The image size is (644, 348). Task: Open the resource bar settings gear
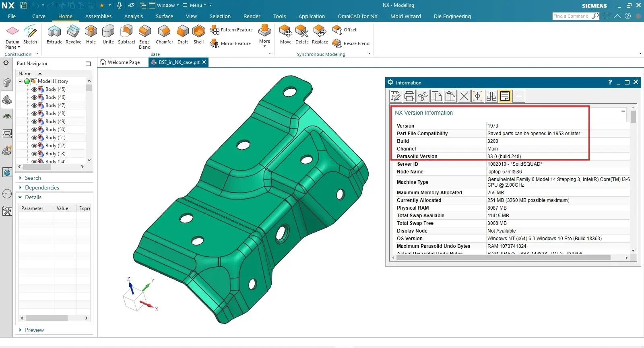click(6, 63)
